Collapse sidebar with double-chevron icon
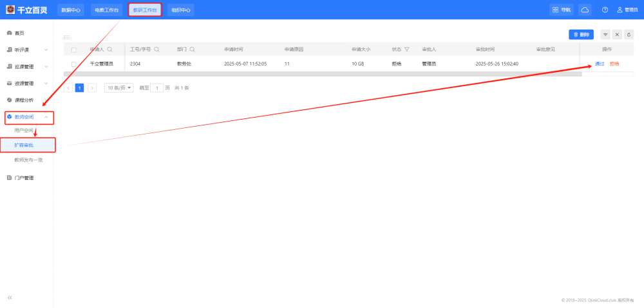Image resolution: width=644 pixels, height=308 pixels. (10, 297)
